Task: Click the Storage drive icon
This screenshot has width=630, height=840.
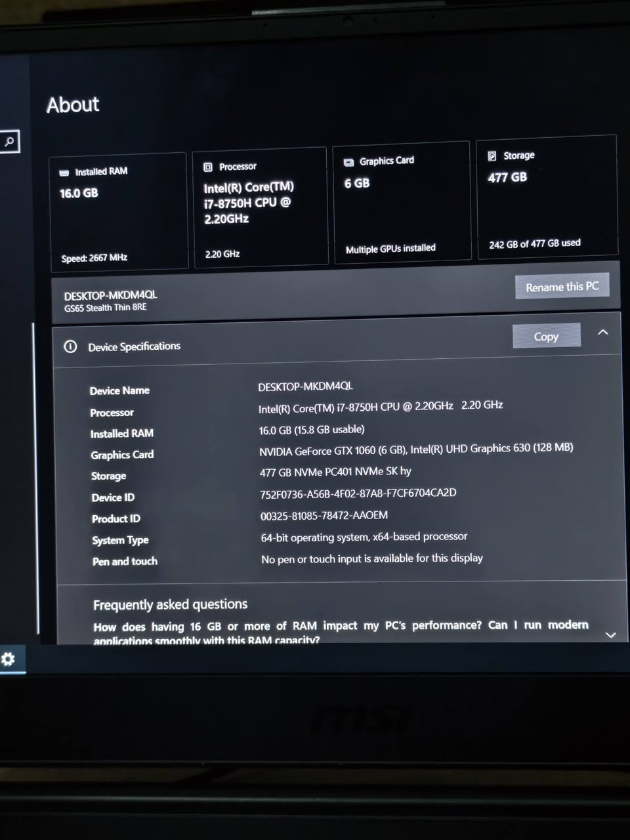Action: [492, 156]
